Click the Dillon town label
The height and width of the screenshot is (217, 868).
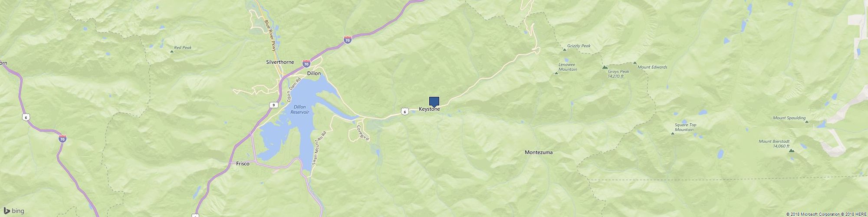[314, 73]
